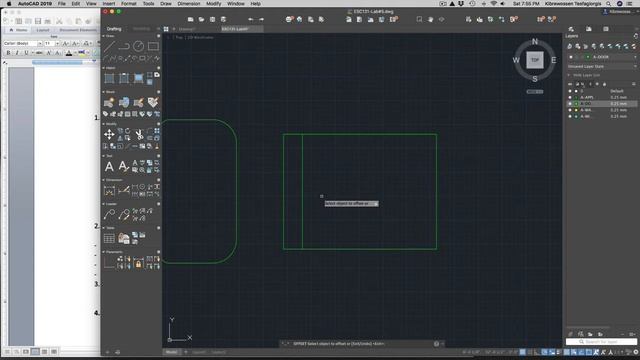Switch to Layout tab in Word ribbon
Image resolution: width=640 pixels, height=360 pixels.
click(42, 30)
